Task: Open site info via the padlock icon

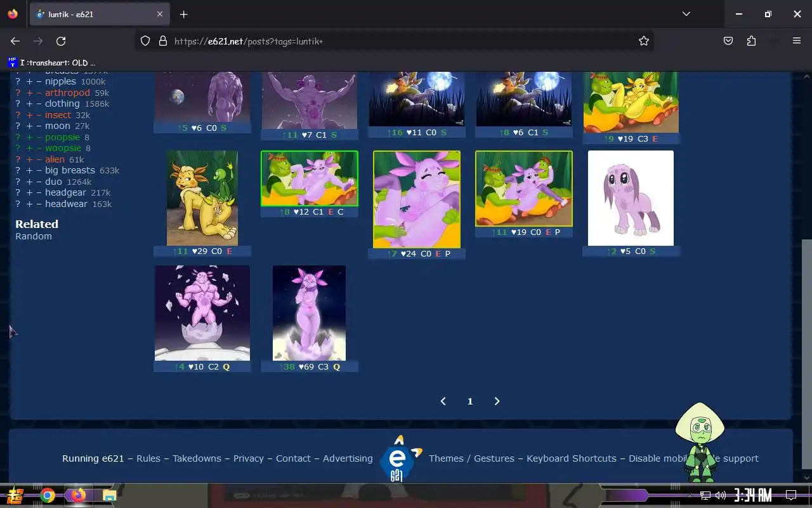Action: point(162,41)
